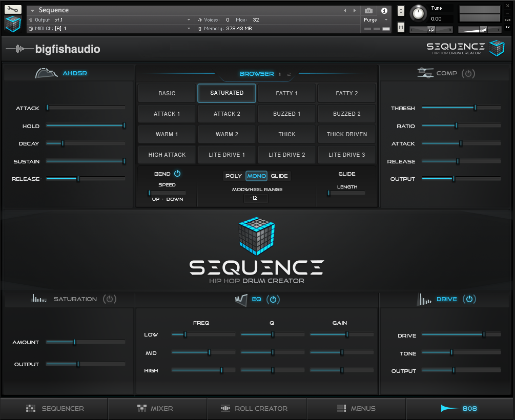Viewport: 515px width, 420px height.
Task: Switch to BROWSER page 1
Action: pyautogui.click(x=280, y=74)
